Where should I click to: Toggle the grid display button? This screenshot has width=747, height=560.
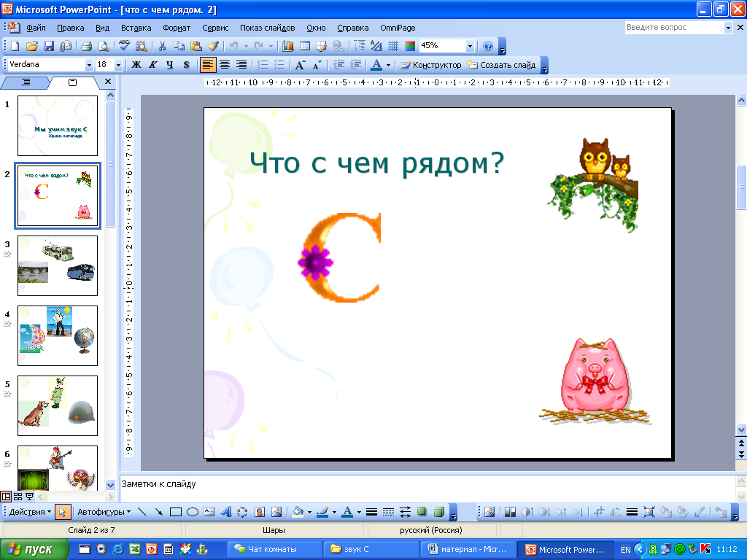tap(393, 46)
